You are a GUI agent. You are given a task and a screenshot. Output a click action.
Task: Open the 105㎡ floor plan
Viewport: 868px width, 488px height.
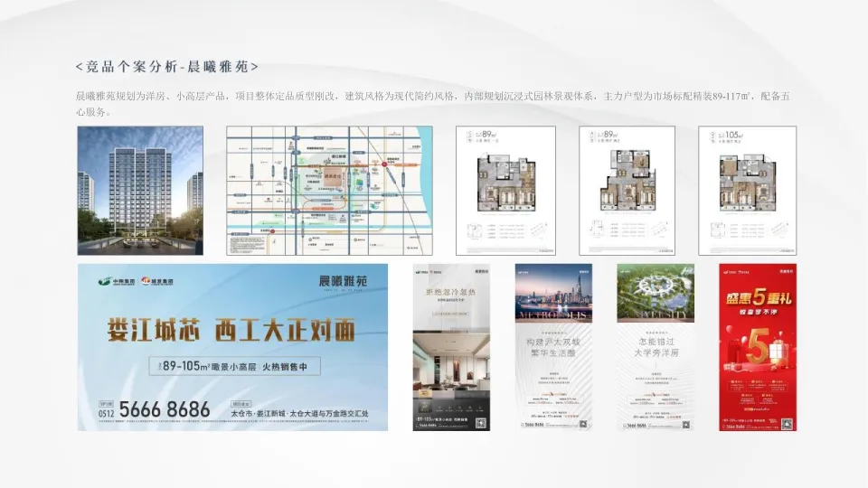click(748, 191)
